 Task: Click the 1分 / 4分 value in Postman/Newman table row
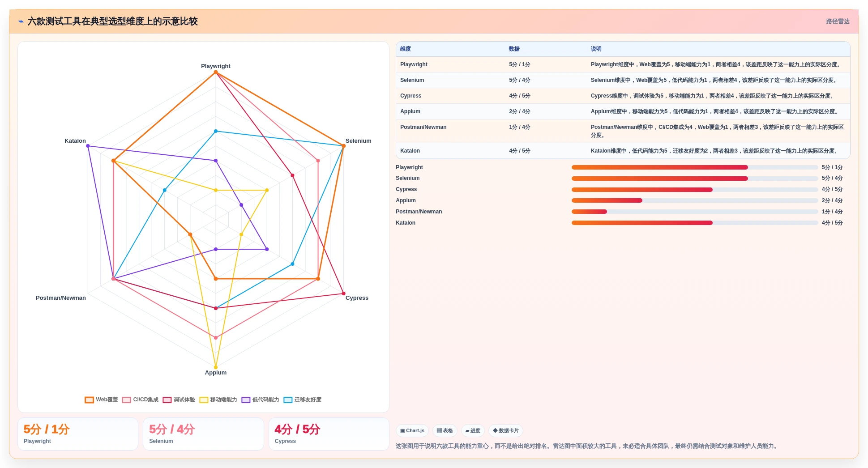point(520,127)
